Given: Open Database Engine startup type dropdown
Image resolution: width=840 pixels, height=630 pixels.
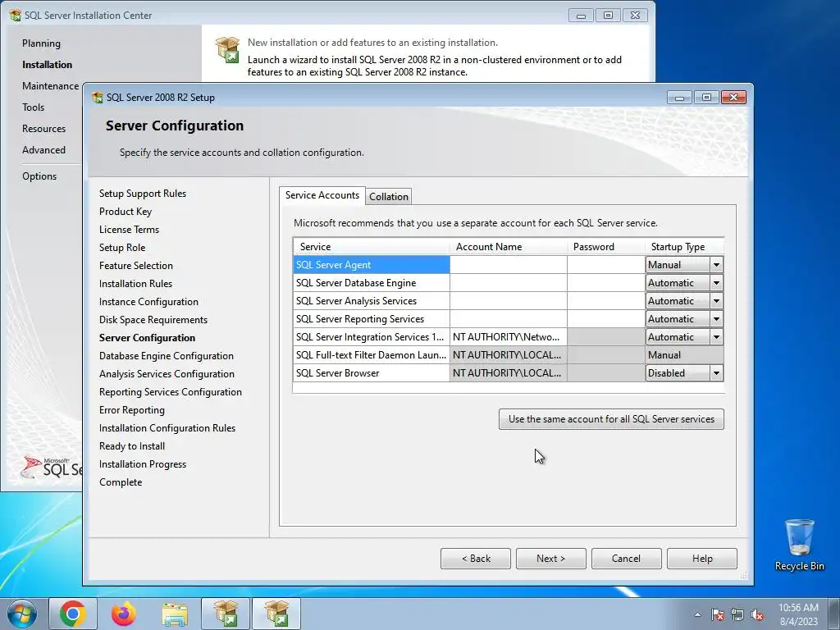Looking at the screenshot, I should pyautogui.click(x=716, y=283).
